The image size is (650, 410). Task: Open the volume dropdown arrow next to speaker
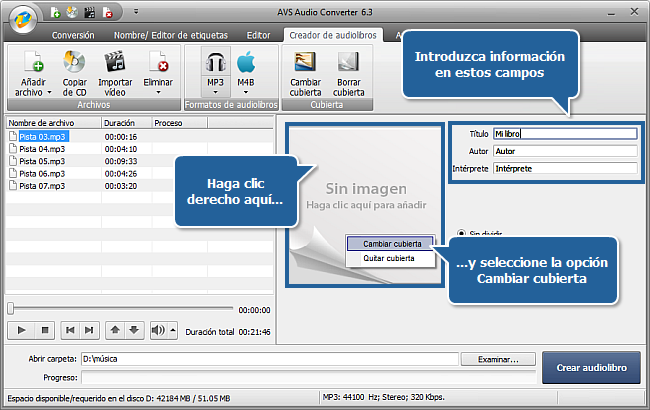point(172,329)
